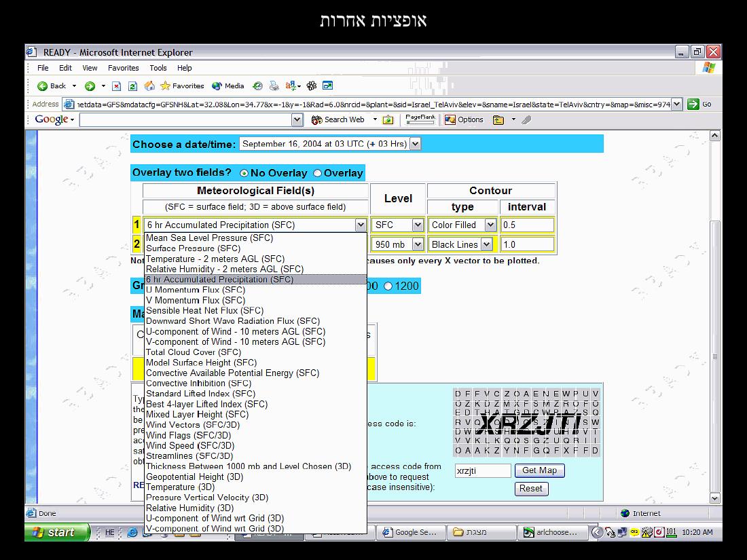Click the Print icon in toolbar

pyautogui.click(x=274, y=86)
